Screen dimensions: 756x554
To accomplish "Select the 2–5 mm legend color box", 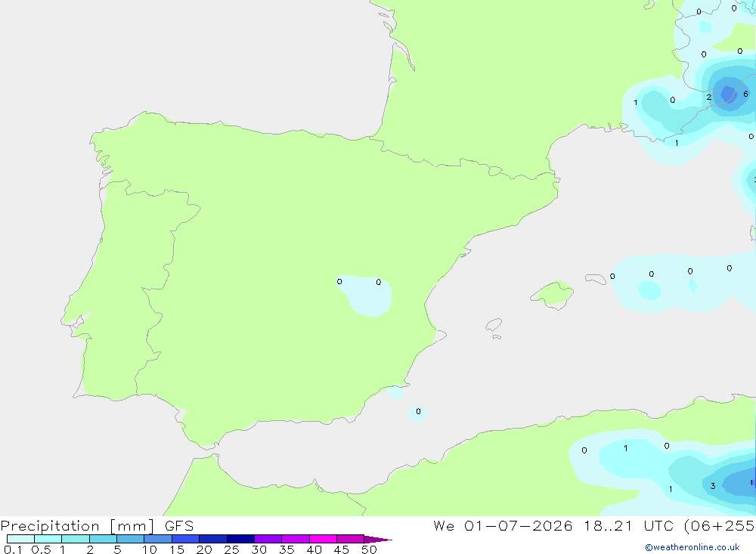I will 103,539.
